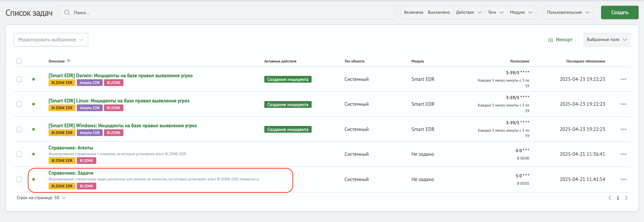Image resolution: width=644 pixels, height=222 pixels.
Task: Click Последнее обновление column header
Action: pos(586,61)
